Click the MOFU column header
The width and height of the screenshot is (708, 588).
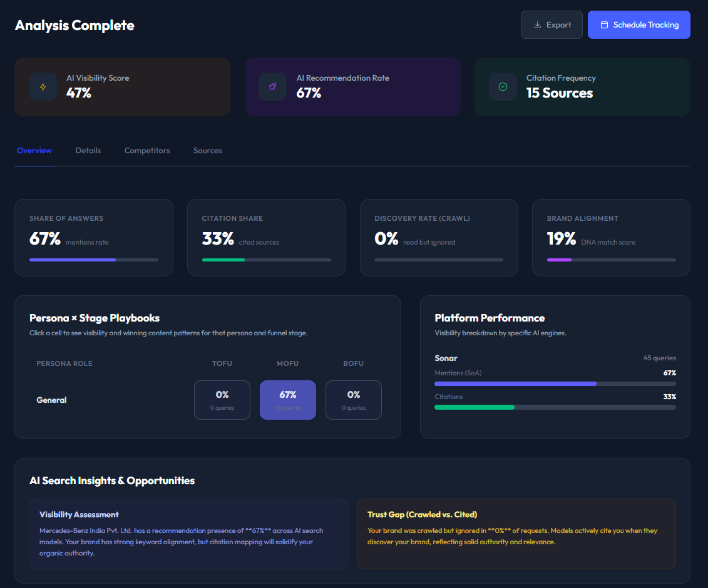pos(287,363)
